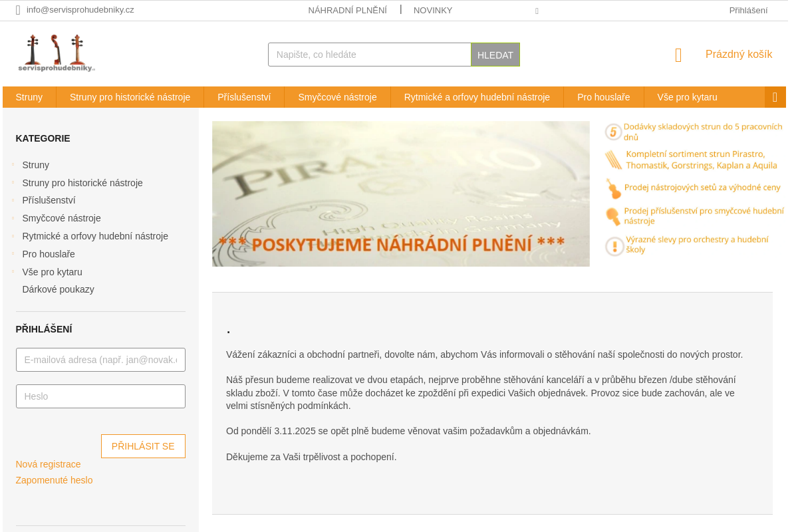The height and width of the screenshot is (532, 798).
Task: Select Příslušenství in the orange navigation bar
Action: pyautogui.click(x=244, y=97)
